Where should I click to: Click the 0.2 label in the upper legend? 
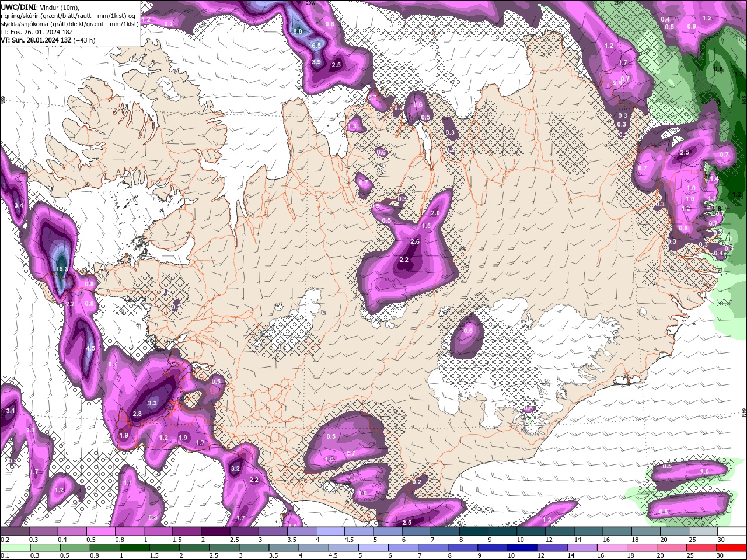(5, 540)
